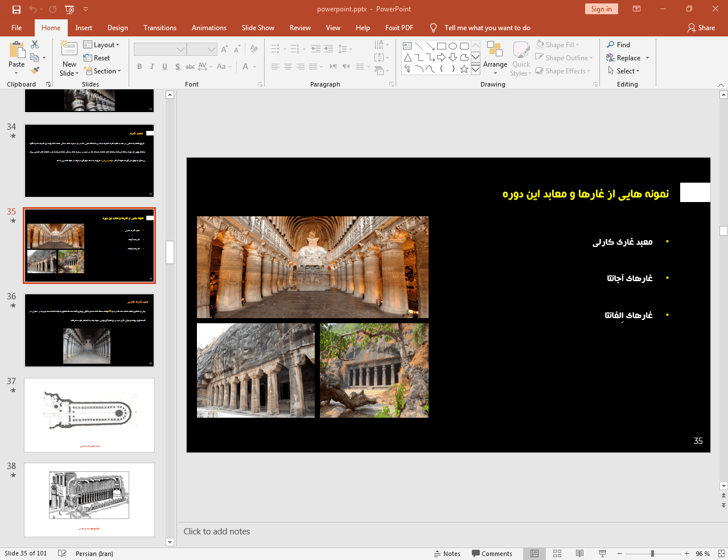Open Shape Outline dropdown

pos(564,57)
